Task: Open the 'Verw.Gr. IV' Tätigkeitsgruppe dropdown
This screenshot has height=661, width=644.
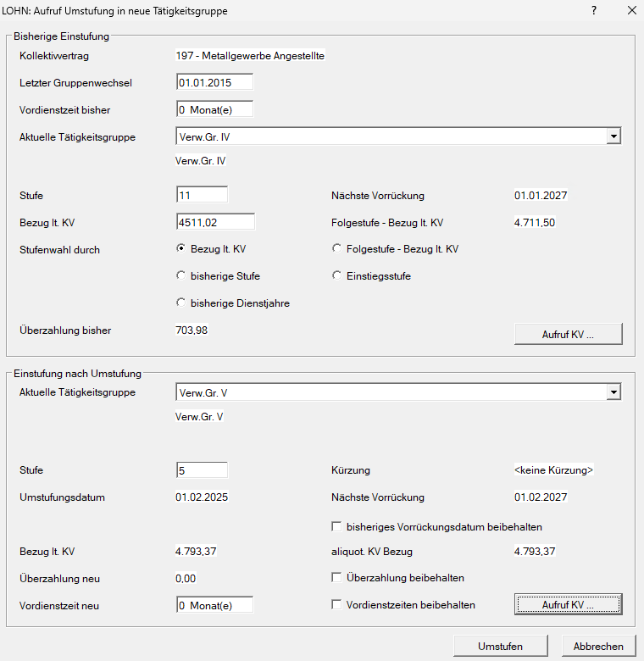Action: (613, 136)
